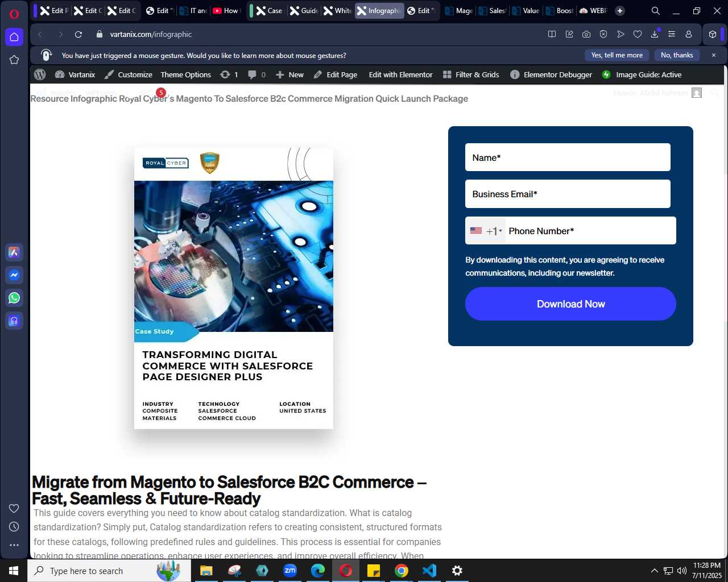Switch to the Guide tab
This screenshot has height=582, width=728.
(304, 11)
